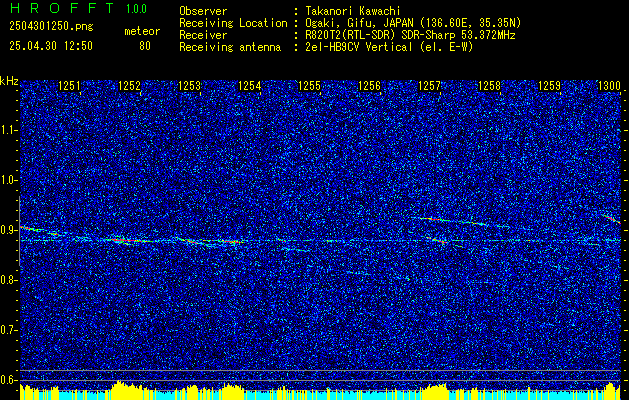Click the Ogaki, Gifu, JAPAN location text
The height and width of the screenshot is (400, 629).
[413, 23]
